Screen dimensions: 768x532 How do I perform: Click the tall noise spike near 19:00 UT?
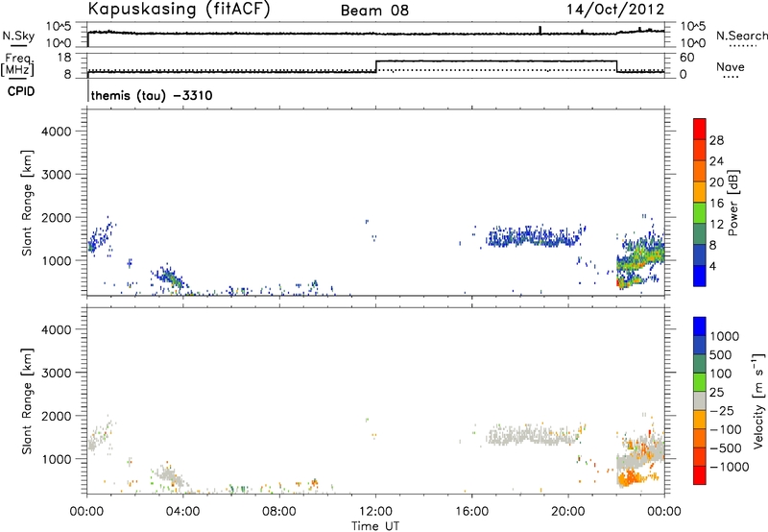(x=540, y=30)
